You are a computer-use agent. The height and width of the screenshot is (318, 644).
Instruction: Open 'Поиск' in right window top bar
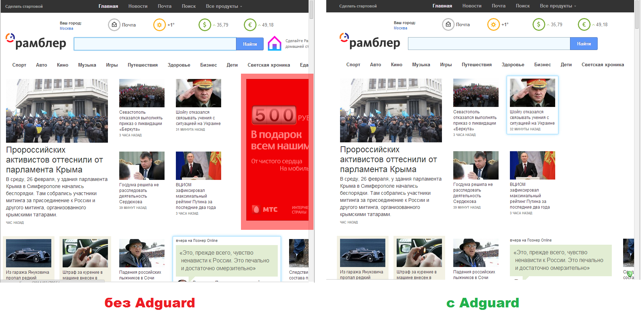click(523, 6)
